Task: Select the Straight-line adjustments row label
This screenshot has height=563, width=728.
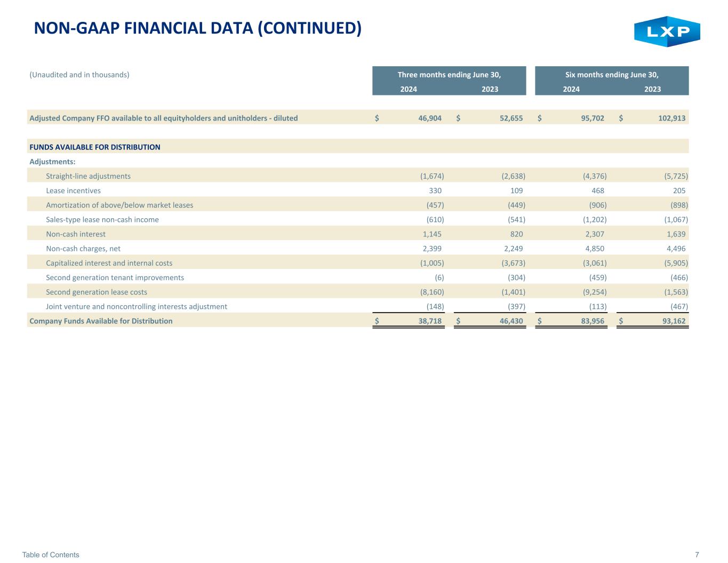Action: [88, 176]
